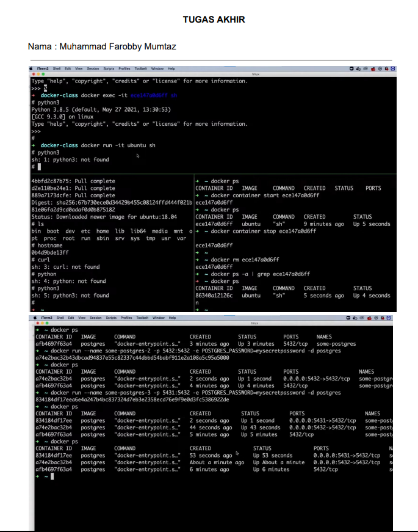Click the 'docker run --name some-postgres-3' command line
The height and width of the screenshot is (532, 418).
point(196,393)
